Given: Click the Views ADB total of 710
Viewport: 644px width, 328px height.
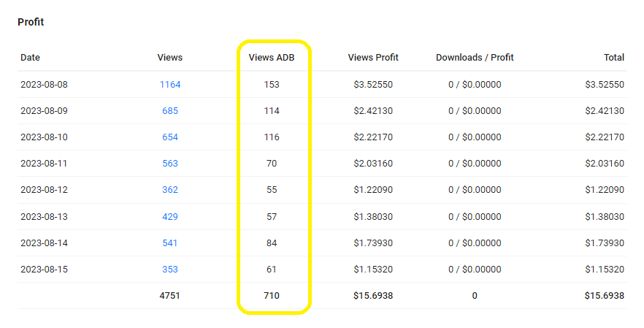Looking at the screenshot, I should tap(272, 296).
